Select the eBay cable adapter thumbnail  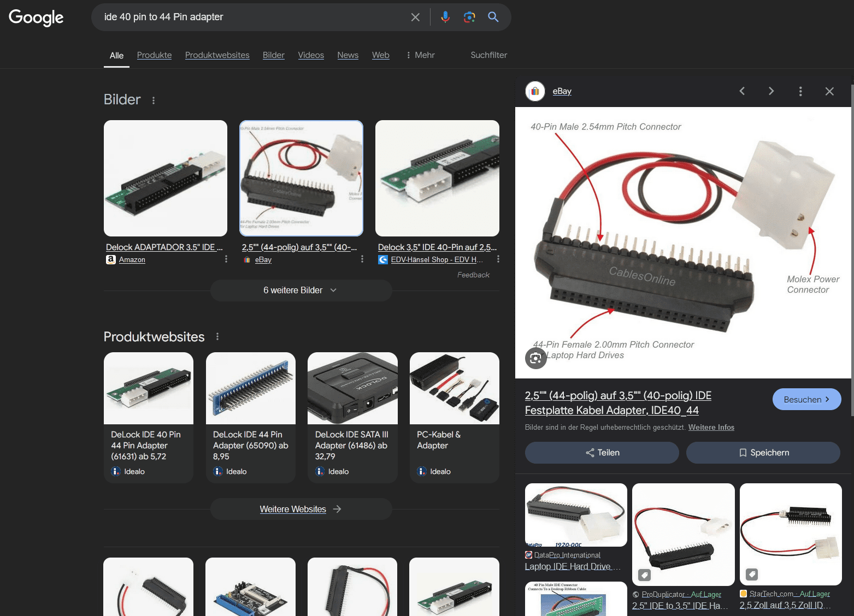tap(302, 178)
